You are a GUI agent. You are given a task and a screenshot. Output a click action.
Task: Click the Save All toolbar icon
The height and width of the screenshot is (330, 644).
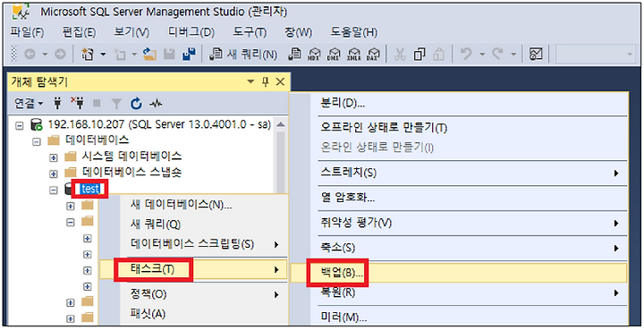pos(189,54)
